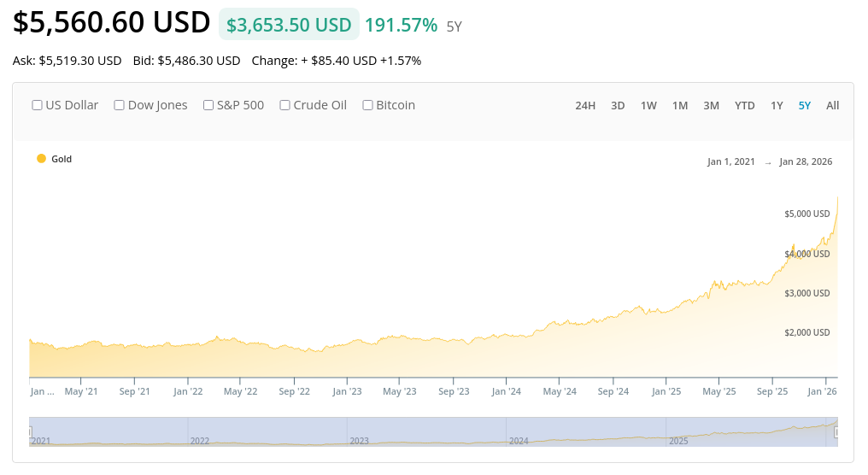Click the Gold legend color dot
The height and width of the screenshot is (475, 868).
click(41, 159)
